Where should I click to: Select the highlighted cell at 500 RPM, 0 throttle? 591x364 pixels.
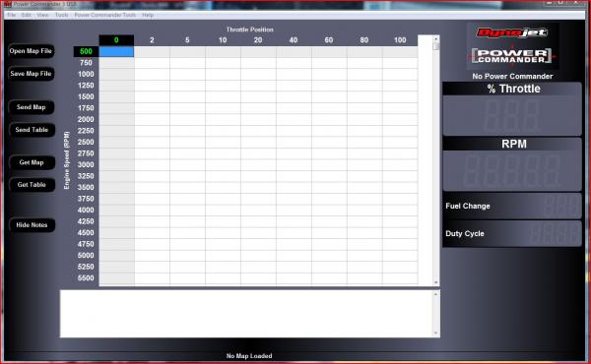(x=116, y=51)
